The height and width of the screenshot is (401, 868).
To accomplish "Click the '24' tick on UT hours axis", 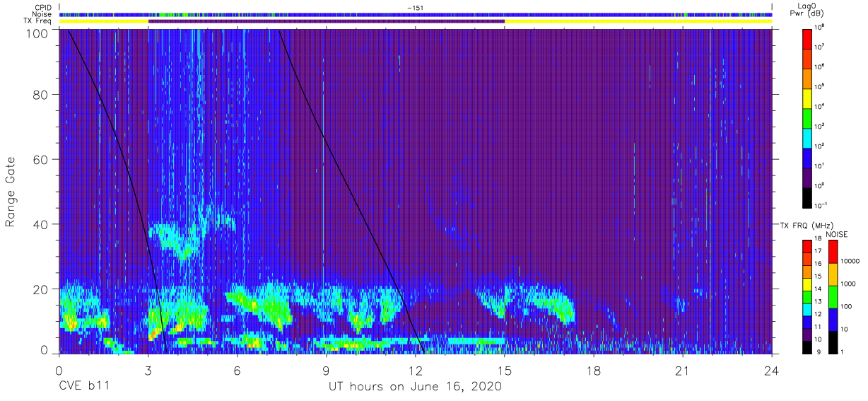I will (772, 370).
